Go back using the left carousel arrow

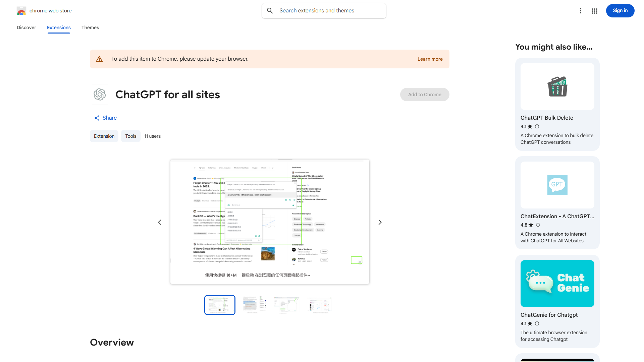(x=160, y=222)
